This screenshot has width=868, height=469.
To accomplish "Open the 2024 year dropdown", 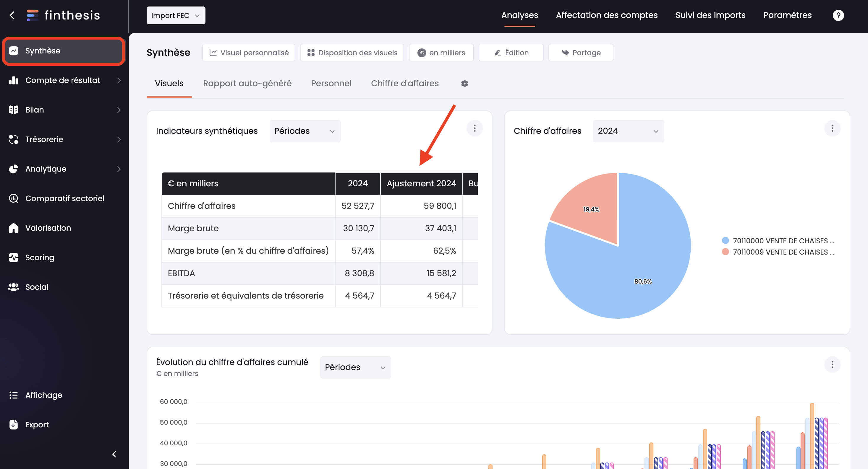I will pos(628,131).
